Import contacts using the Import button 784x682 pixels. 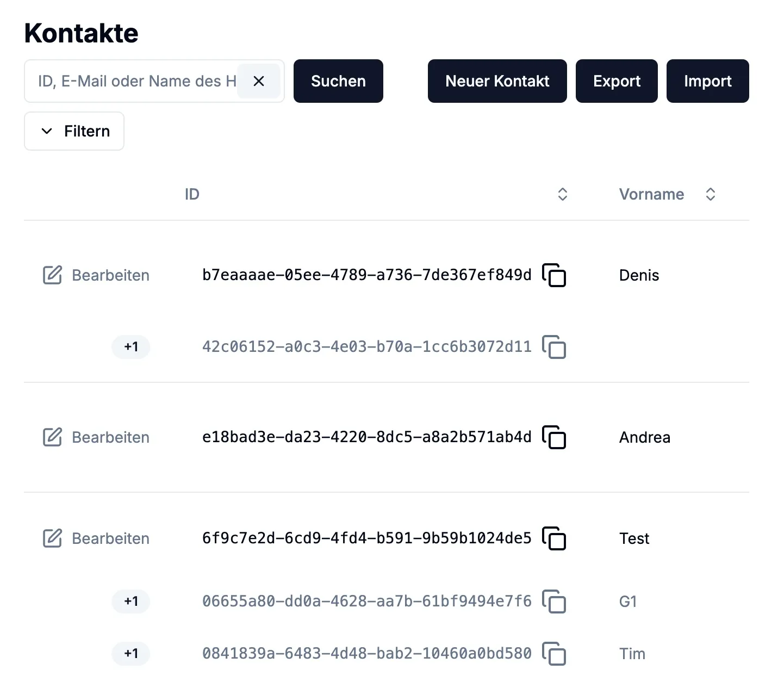click(x=707, y=80)
